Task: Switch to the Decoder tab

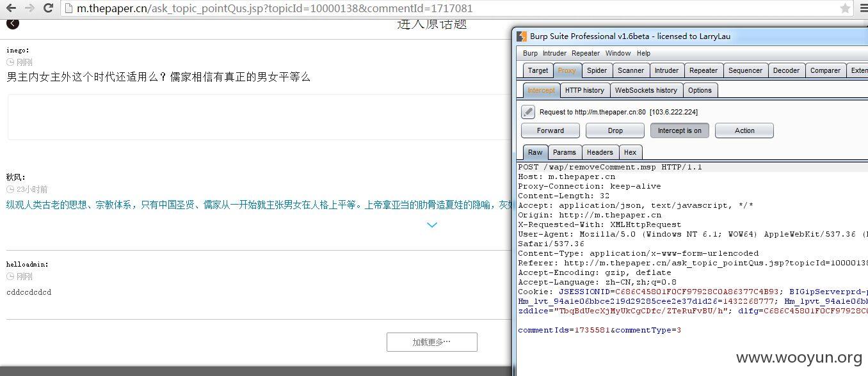Action: coord(786,70)
